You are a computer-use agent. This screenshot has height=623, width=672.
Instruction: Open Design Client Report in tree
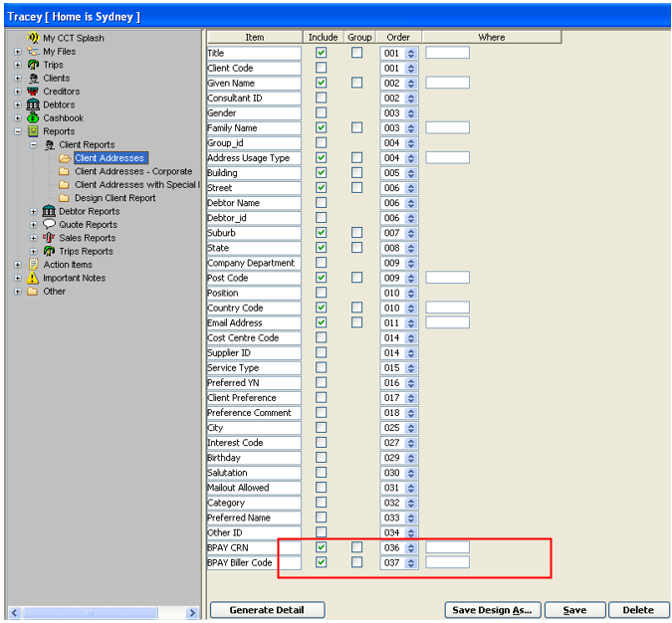pyautogui.click(x=114, y=198)
